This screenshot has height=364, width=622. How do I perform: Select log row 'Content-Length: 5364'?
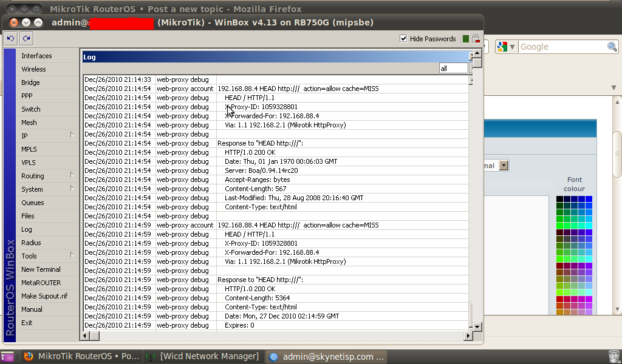tap(276, 298)
